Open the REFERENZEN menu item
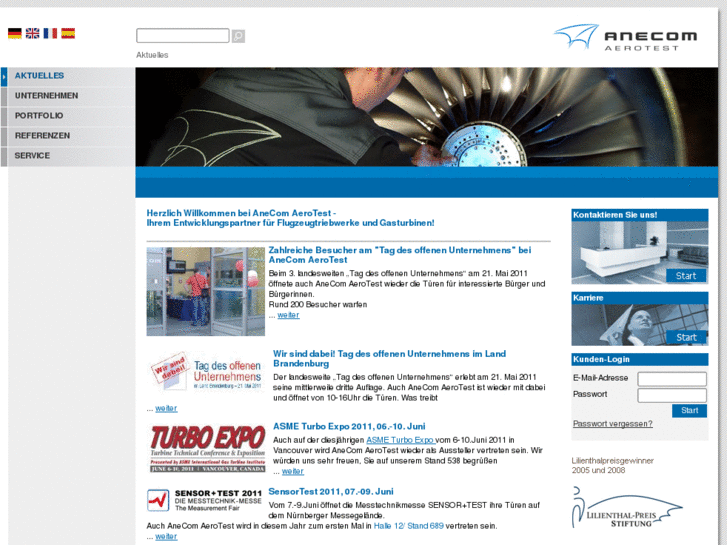 pyautogui.click(x=68, y=135)
